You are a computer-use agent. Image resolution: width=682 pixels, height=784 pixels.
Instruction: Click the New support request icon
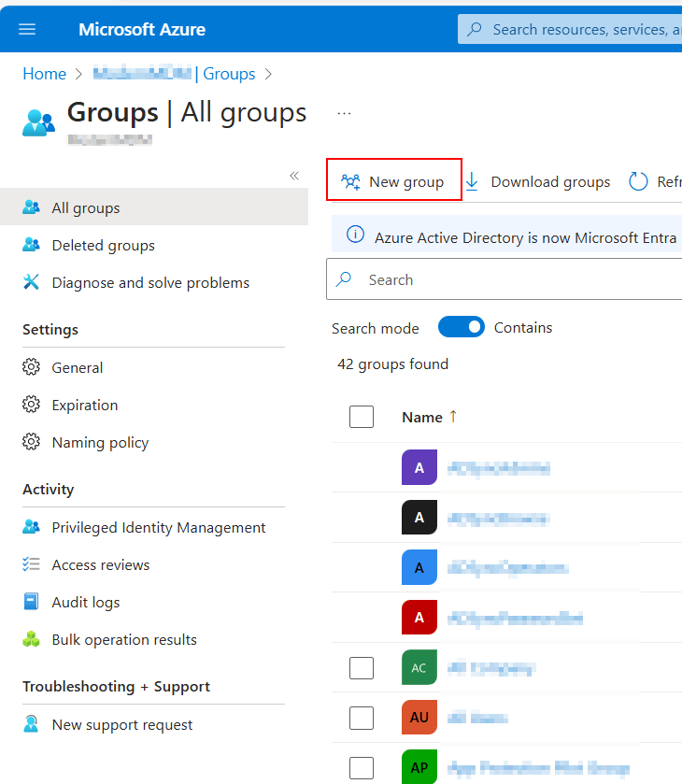(32, 724)
